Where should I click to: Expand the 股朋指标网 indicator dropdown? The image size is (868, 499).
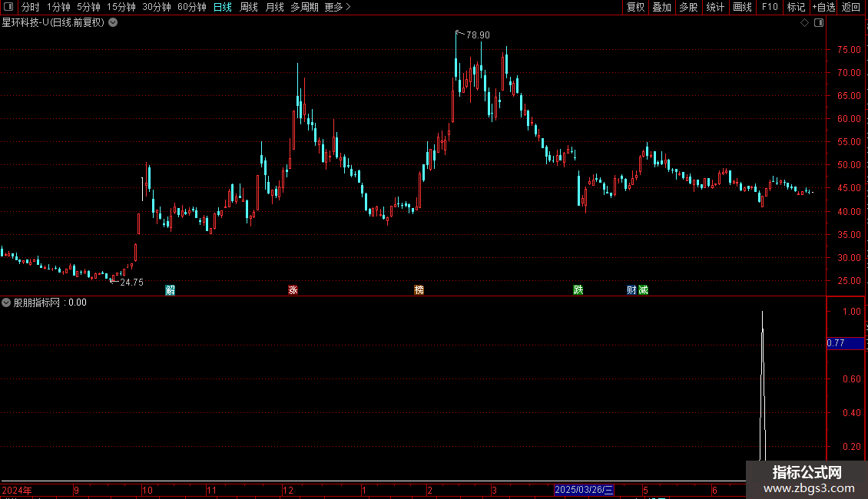6,302
